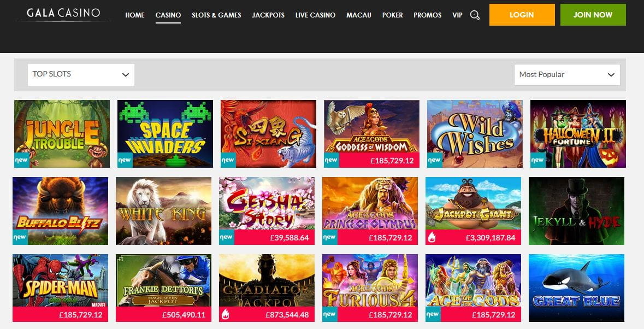Open the Most Popular sort dropdown

[567, 75]
